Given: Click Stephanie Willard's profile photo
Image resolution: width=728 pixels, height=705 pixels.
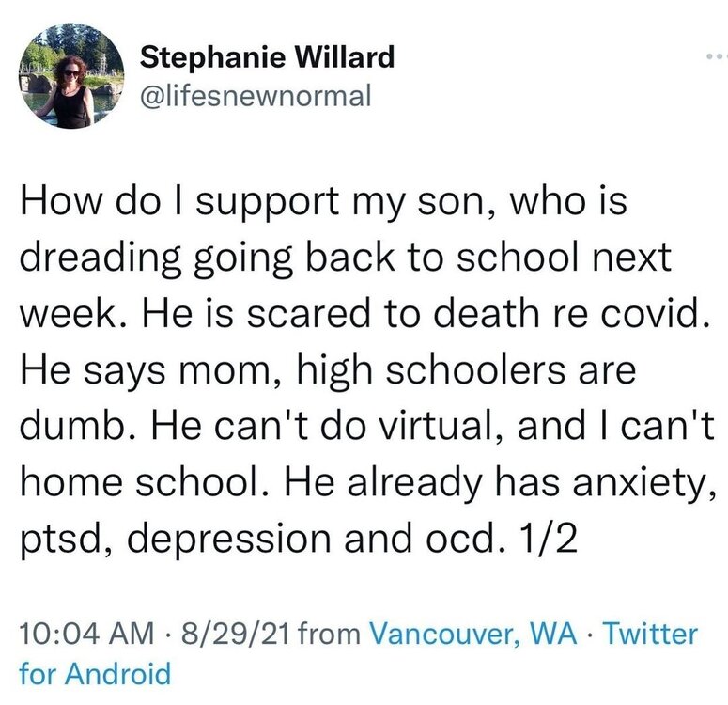Looking at the screenshot, I should [70, 75].
